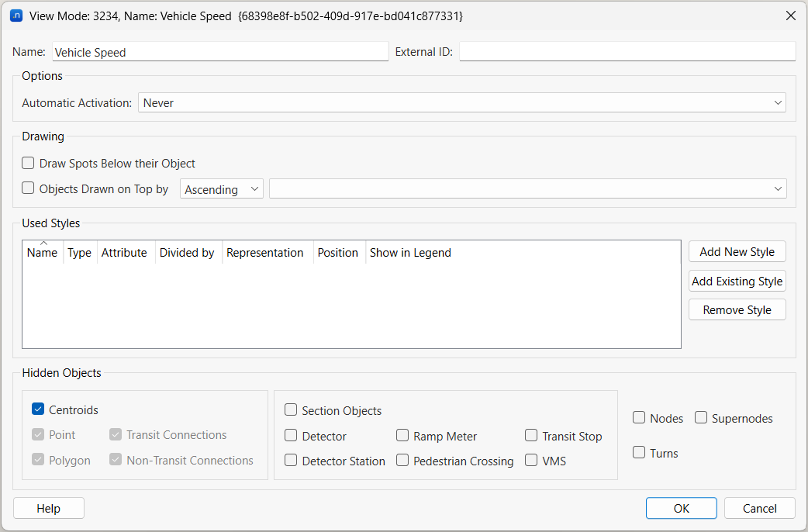Open the attribute dropdown beside Ascending
This screenshot has width=808, height=532.
[527, 189]
